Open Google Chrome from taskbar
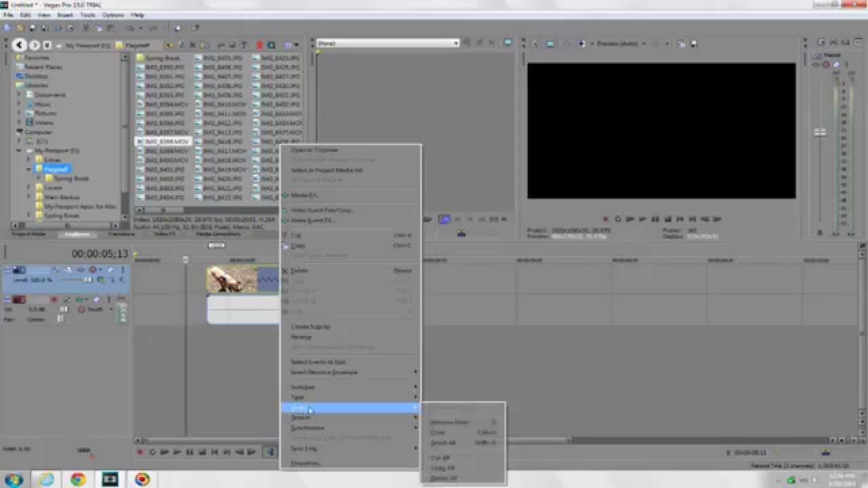 [x=78, y=479]
